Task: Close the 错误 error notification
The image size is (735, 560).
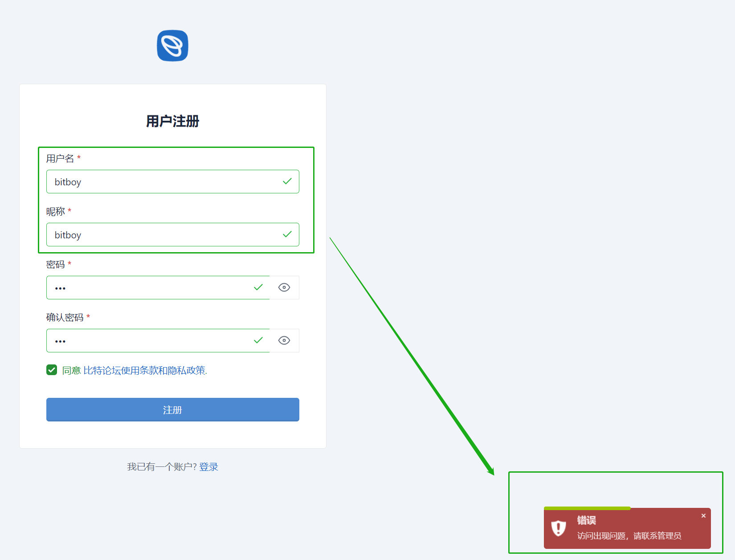Action: tap(703, 515)
